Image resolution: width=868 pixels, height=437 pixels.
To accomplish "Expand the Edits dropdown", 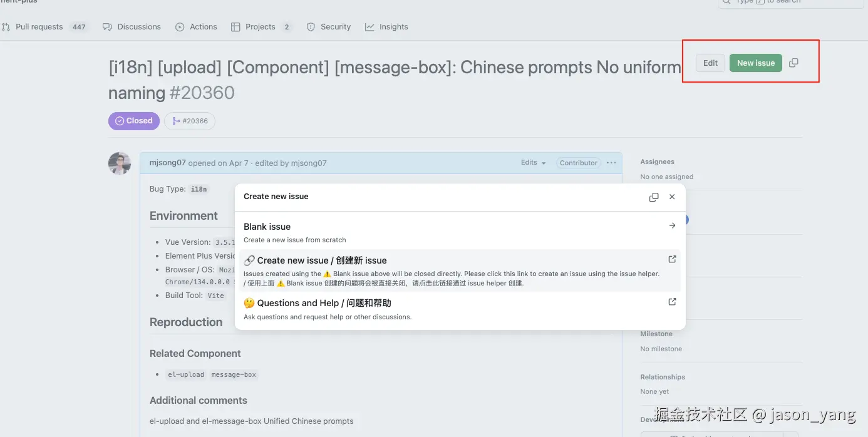I will 534,163.
